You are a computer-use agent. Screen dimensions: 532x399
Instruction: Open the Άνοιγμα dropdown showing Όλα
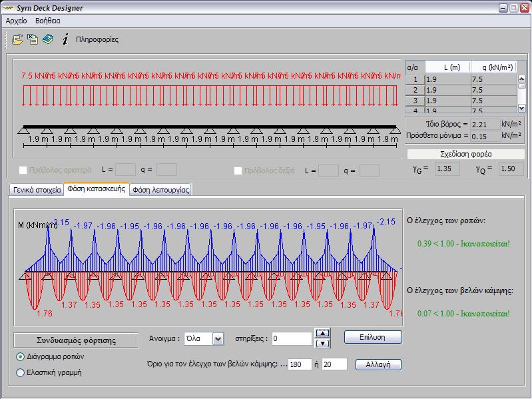click(218, 338)
